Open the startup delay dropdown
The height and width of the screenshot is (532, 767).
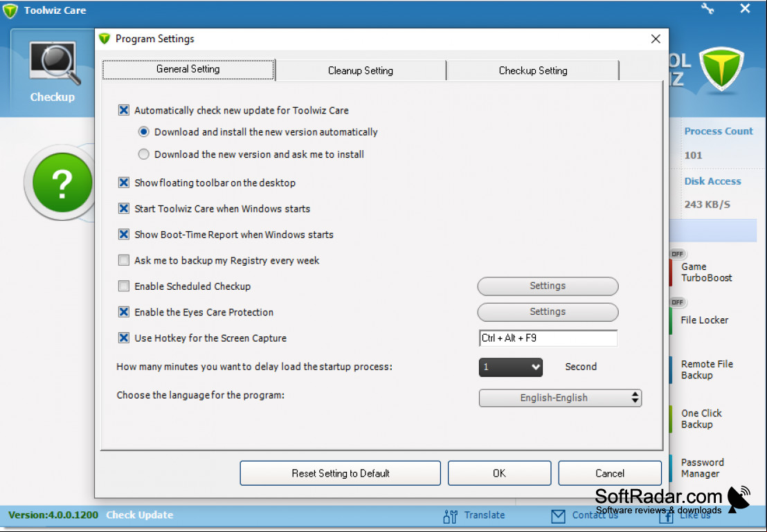pyautogui.click(x=511, y=367)
